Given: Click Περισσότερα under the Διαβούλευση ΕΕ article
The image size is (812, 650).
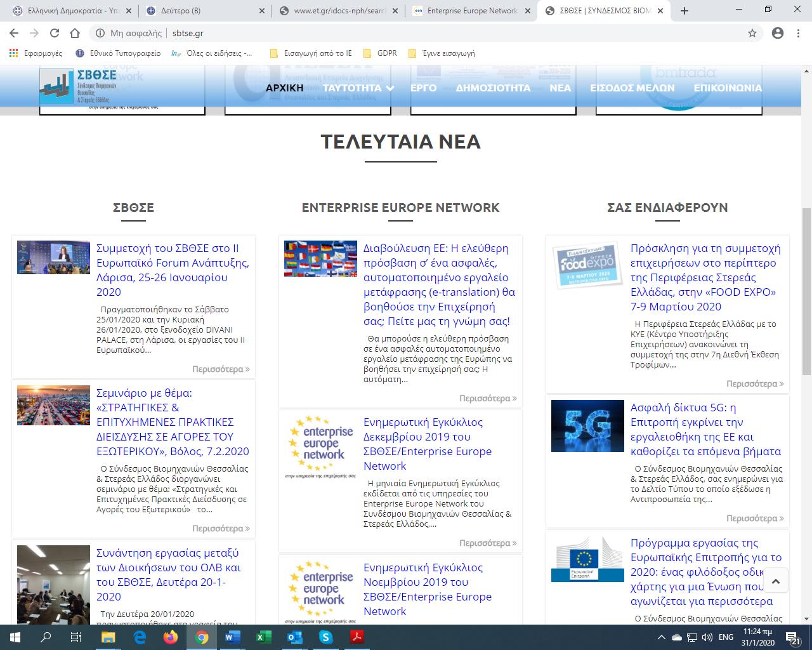Looking at the screenshot, I should tap(488, 398).
